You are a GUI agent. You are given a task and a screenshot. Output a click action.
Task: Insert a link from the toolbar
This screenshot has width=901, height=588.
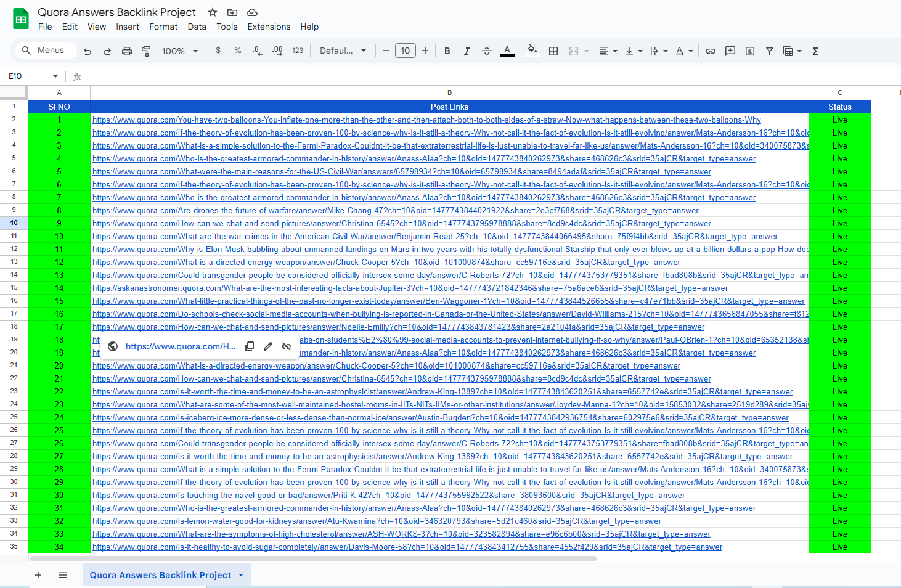711,51
